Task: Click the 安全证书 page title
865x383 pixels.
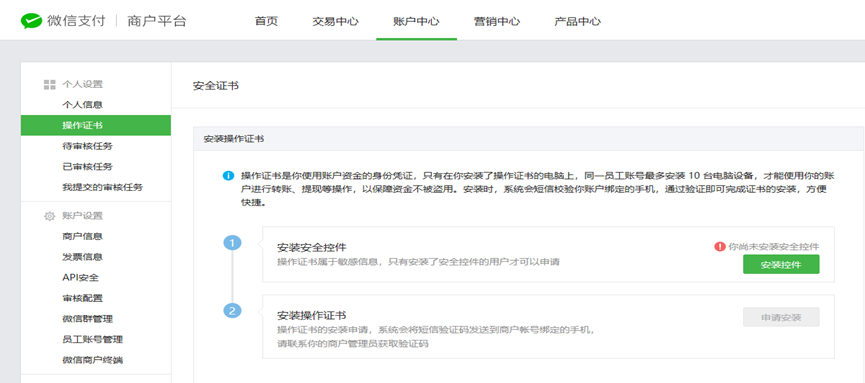Action: [216, 86]
